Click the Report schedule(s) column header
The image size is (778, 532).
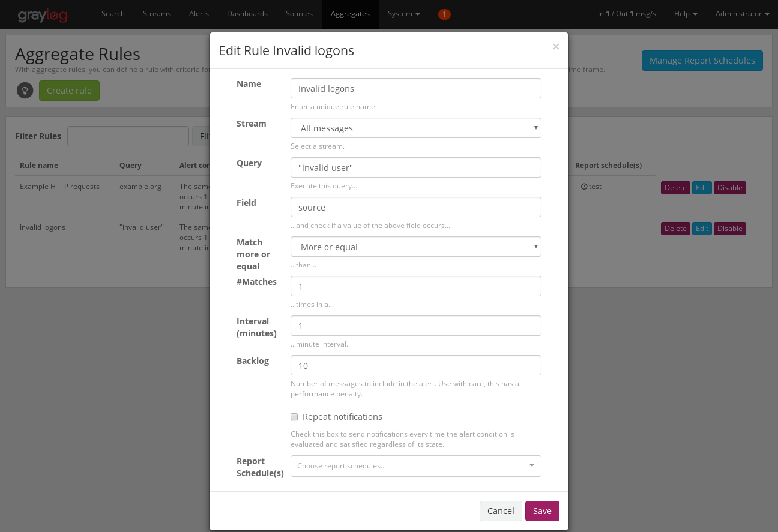(x=608, y=165)
